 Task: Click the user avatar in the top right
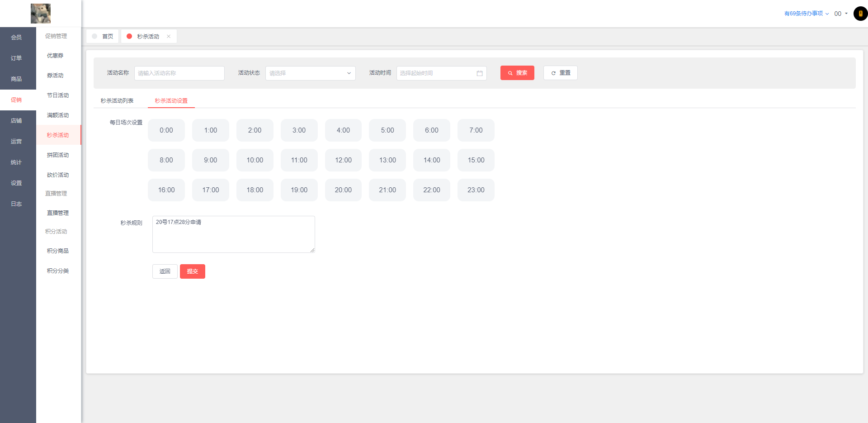pyautogui.click(x=860, y=14)
